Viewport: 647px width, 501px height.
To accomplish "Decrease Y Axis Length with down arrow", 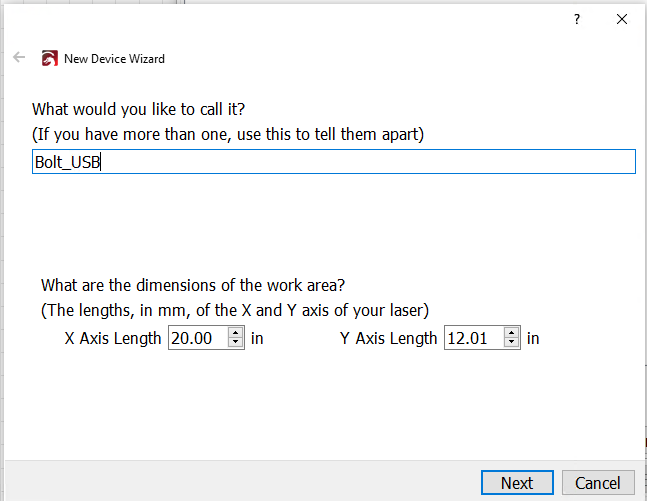I will 511,343.
